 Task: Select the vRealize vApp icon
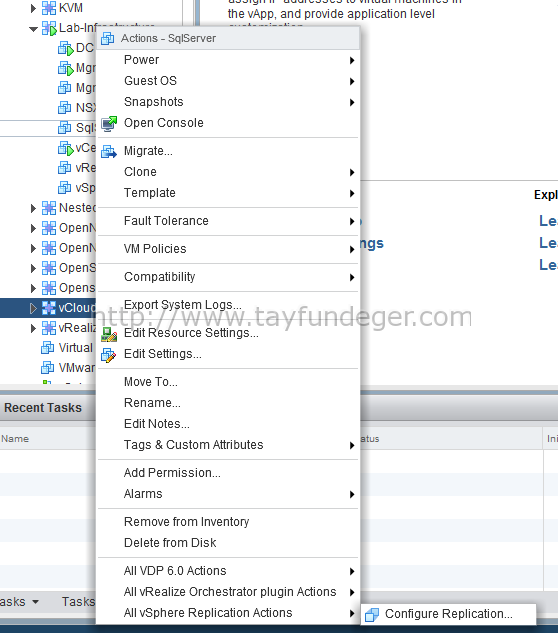point(49,328)
